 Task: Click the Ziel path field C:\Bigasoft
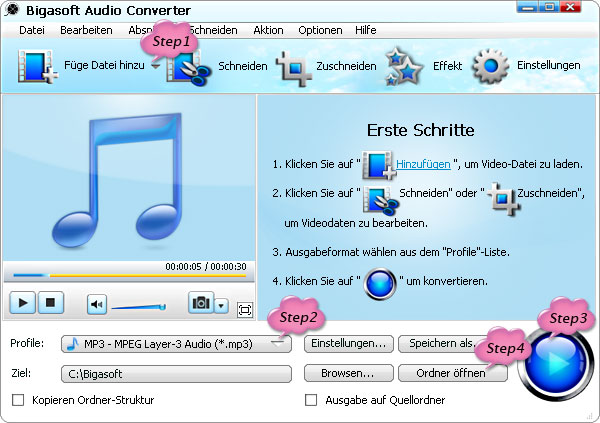tap(176, 374)
